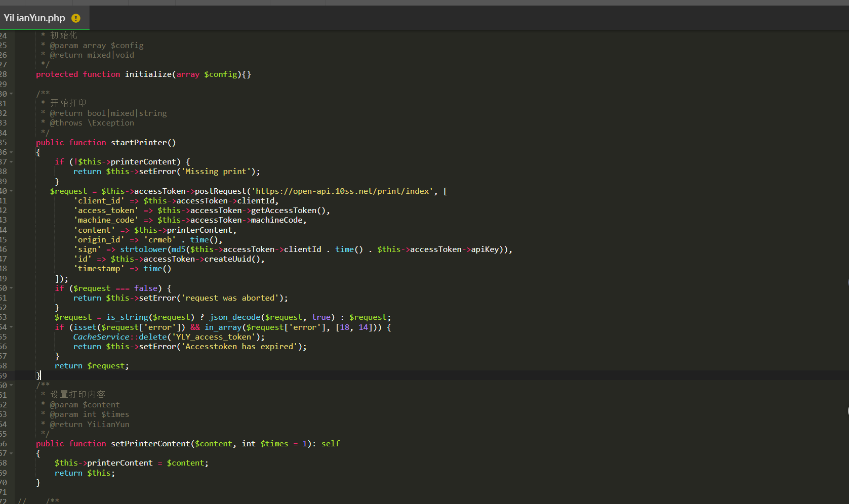849x504 pixels.
Task: Click the 'sign' array key
Action: click(x=87, y=249)
